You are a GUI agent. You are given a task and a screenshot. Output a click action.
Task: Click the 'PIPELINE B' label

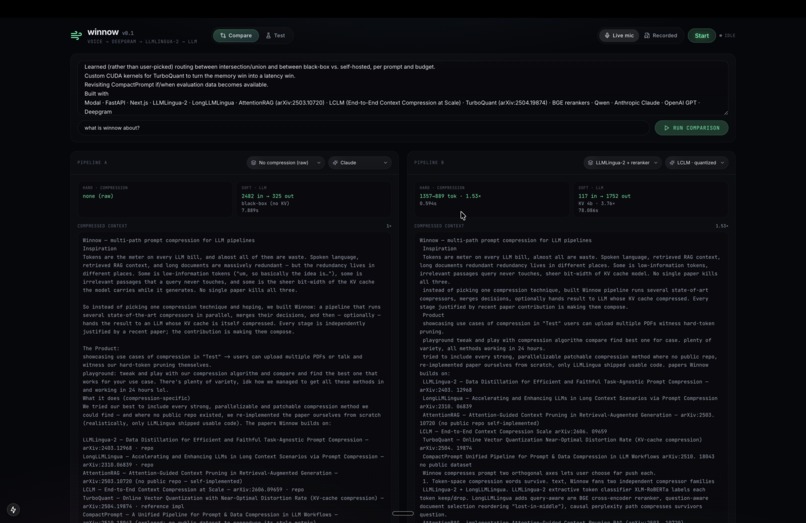tap(429, 163)
